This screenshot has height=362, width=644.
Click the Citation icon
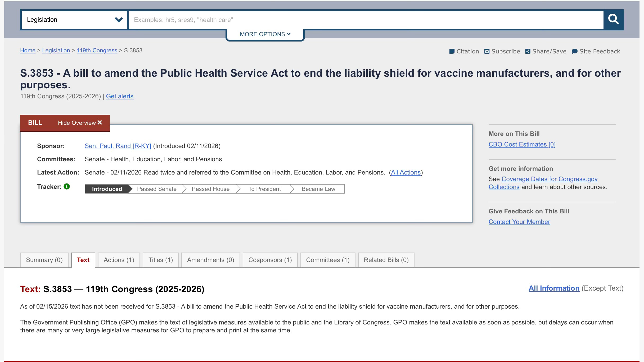point(452,51)
